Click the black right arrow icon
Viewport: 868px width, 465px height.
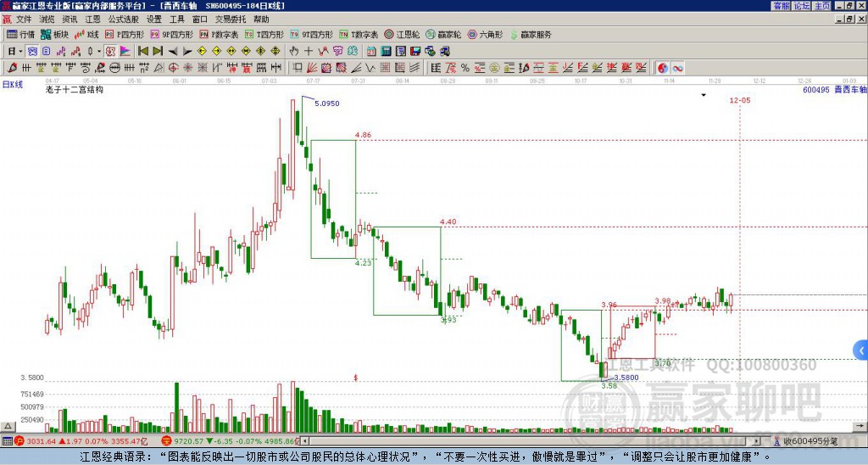coord(187,52)
